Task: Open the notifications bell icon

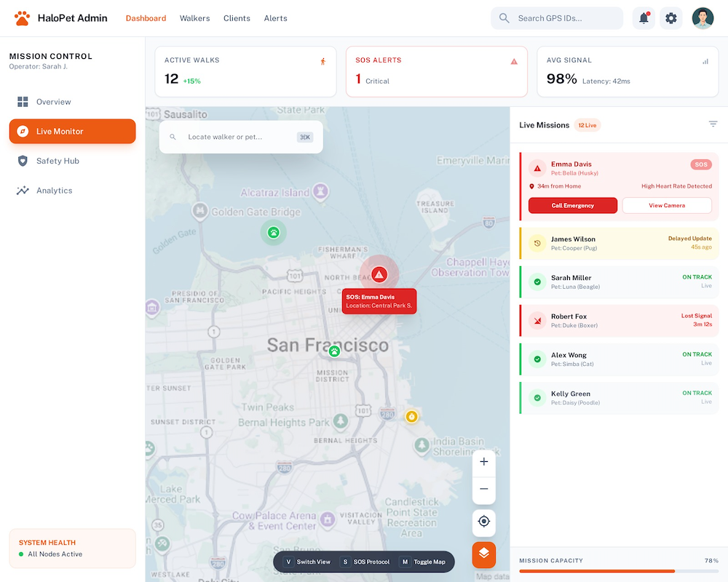Action: tap(644, 18)
